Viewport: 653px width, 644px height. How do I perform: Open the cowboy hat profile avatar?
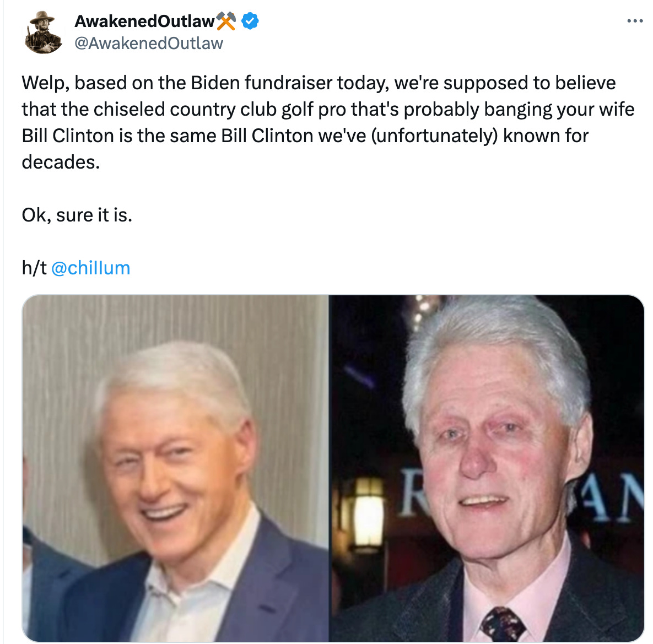43,32
